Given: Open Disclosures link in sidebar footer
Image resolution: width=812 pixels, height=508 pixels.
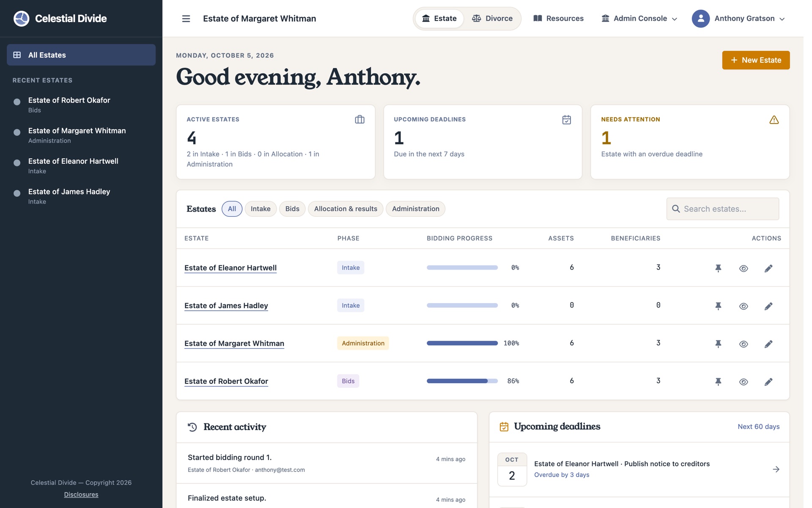Looking at the screenshot, I should pos(81,494).
